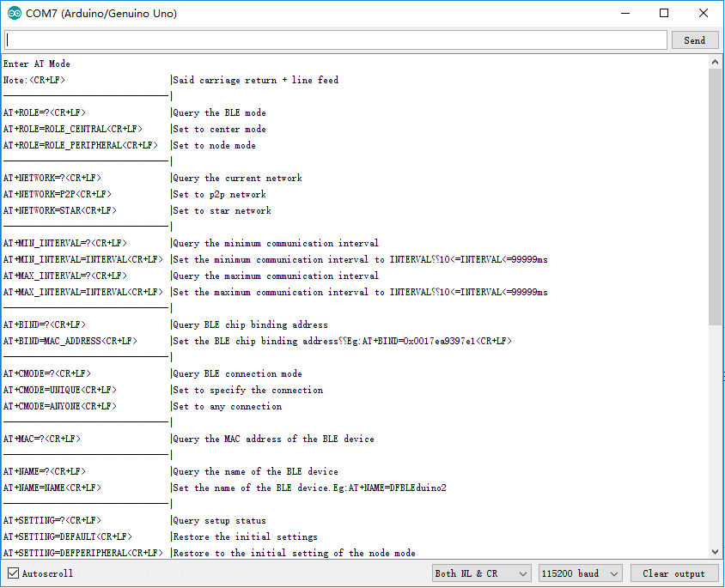Click the 'AT+ROLE=?<CR+LF>' line
725x588 pixels.
click(x=45, y=112)
